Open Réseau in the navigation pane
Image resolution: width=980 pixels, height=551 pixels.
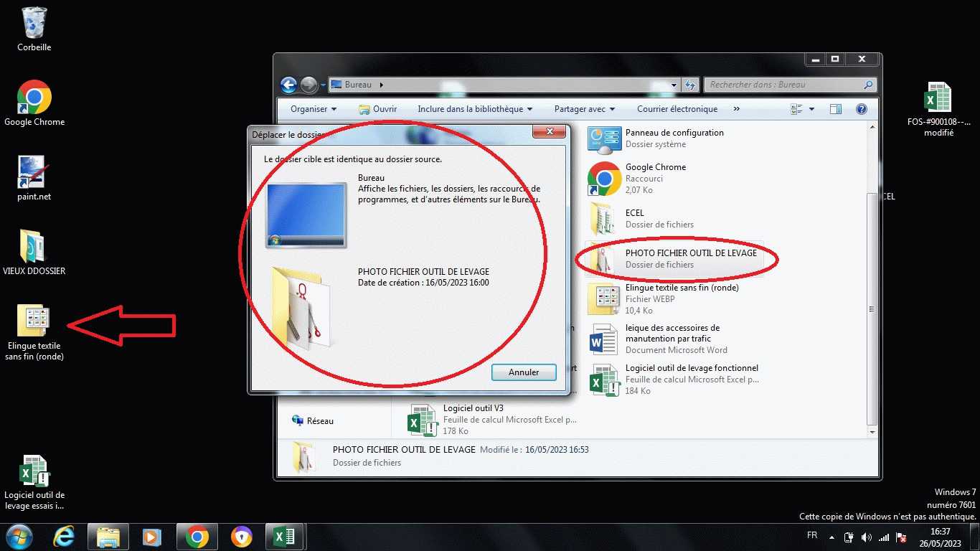click(x=313, y=421)
